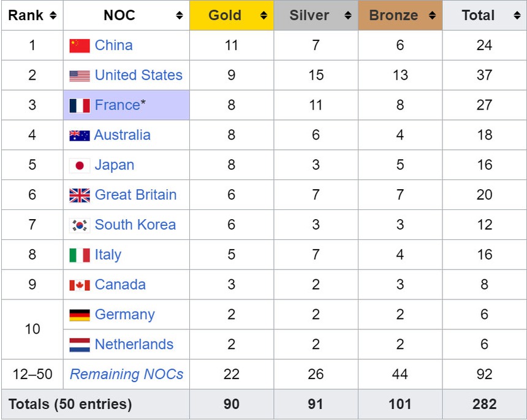Click the Italy flag icon
Screen dimensions: 527x420
[80, 255]
